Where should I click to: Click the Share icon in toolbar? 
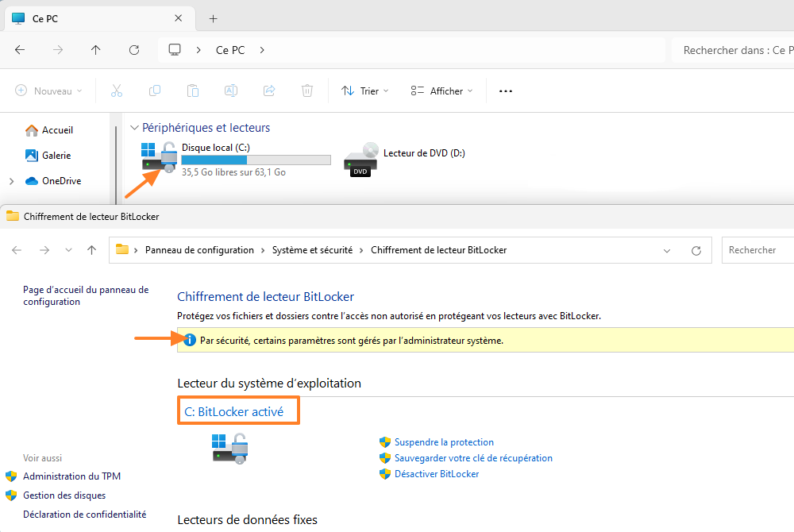pyautogui.click(x=269, y=91)
